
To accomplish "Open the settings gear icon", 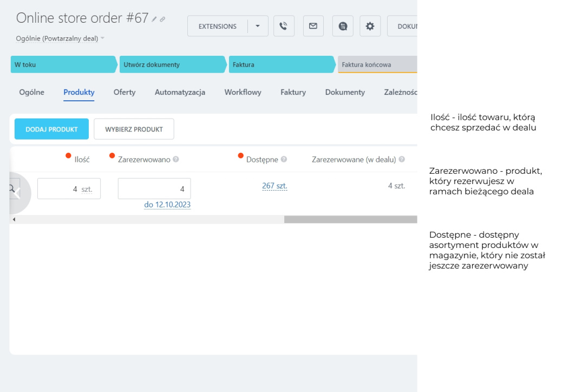I will click(x=370, y=26).
